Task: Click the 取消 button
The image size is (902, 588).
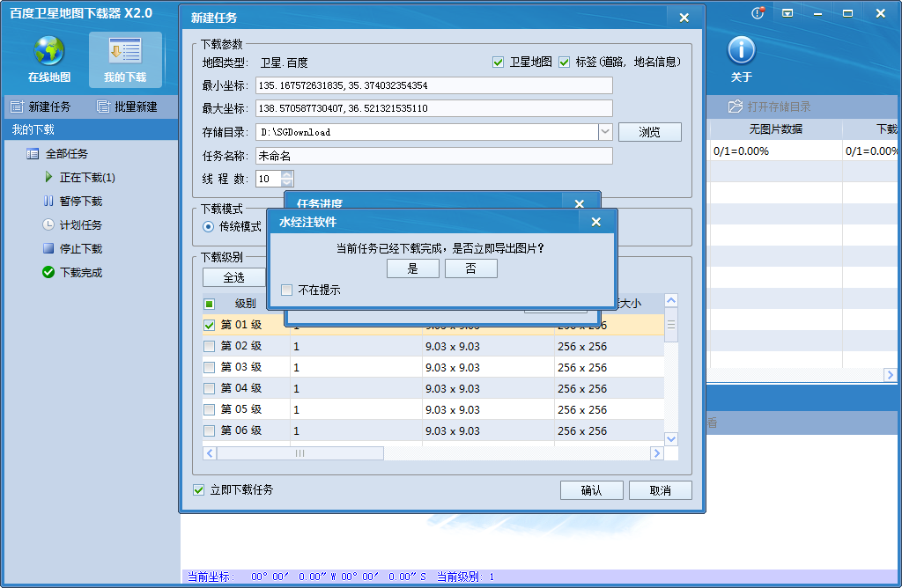Action: 660,490
